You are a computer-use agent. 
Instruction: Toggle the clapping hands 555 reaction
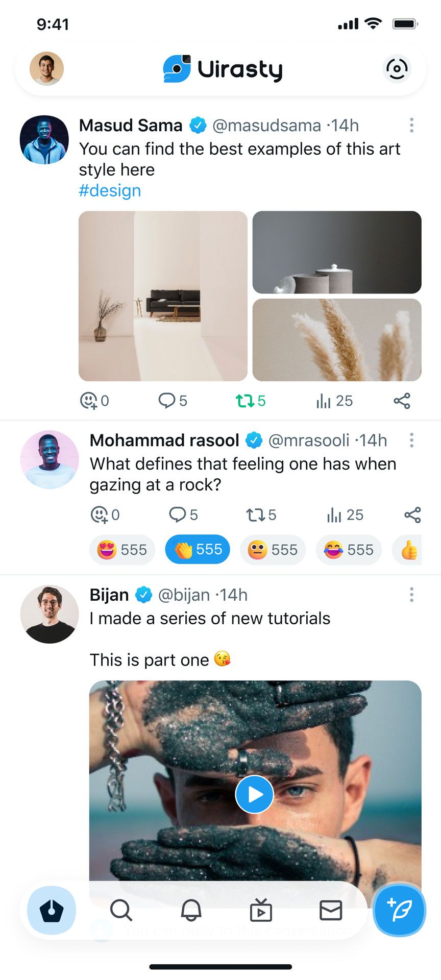click(198, 550)
